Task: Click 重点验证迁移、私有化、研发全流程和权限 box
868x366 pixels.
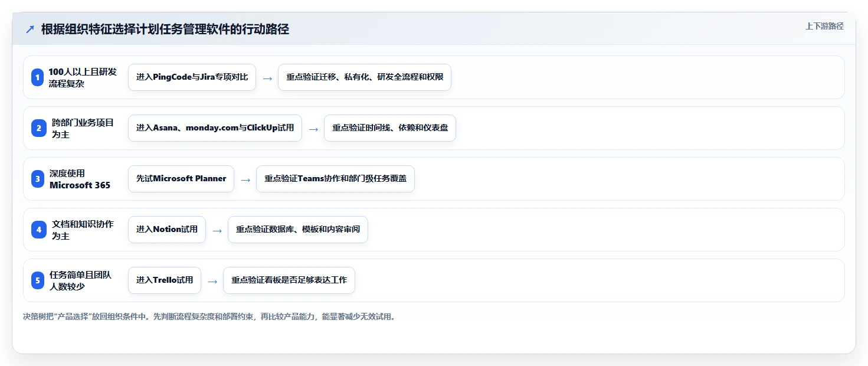Action: (x=365, y=77)
